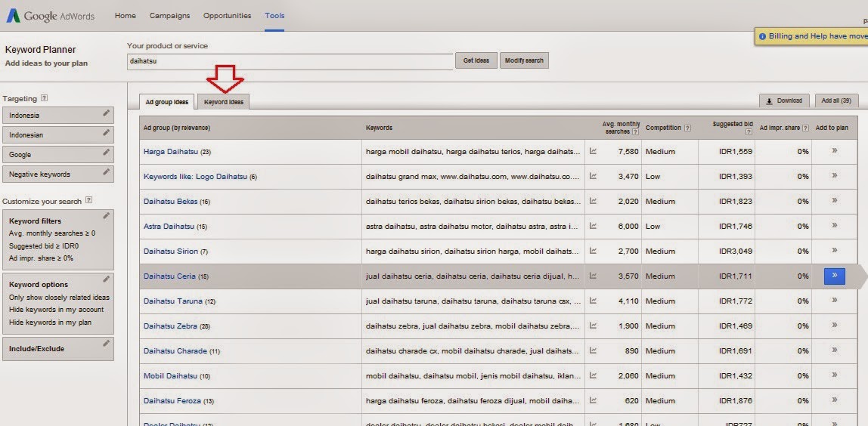Open the Harga Daihatsu ad group
868x426 pixels.
pyautogui.click(x=171, y=151)
